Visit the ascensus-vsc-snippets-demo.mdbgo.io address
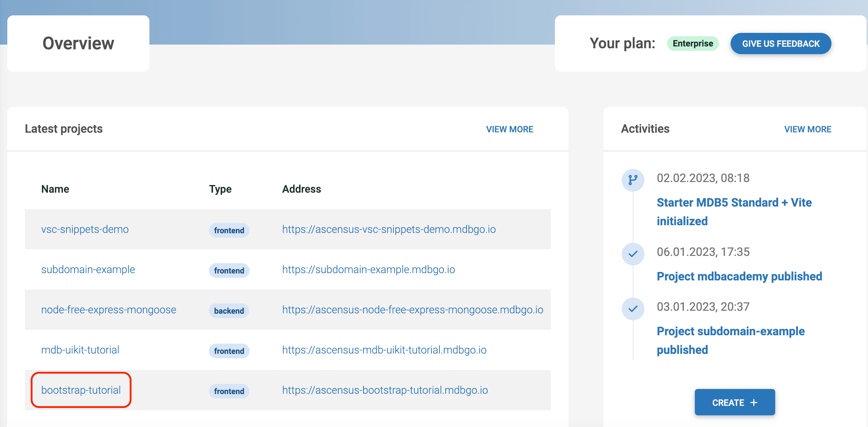Screen dimensions: 868x427 389,229
